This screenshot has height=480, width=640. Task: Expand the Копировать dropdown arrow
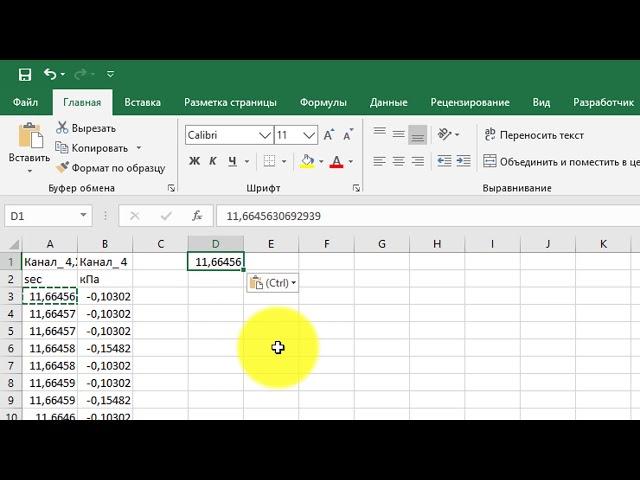(x=139, y=148)
